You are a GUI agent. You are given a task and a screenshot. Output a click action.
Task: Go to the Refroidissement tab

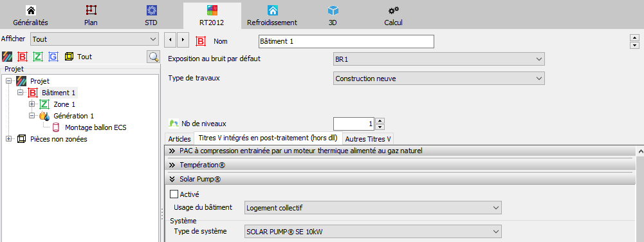[x=272, y=15]
